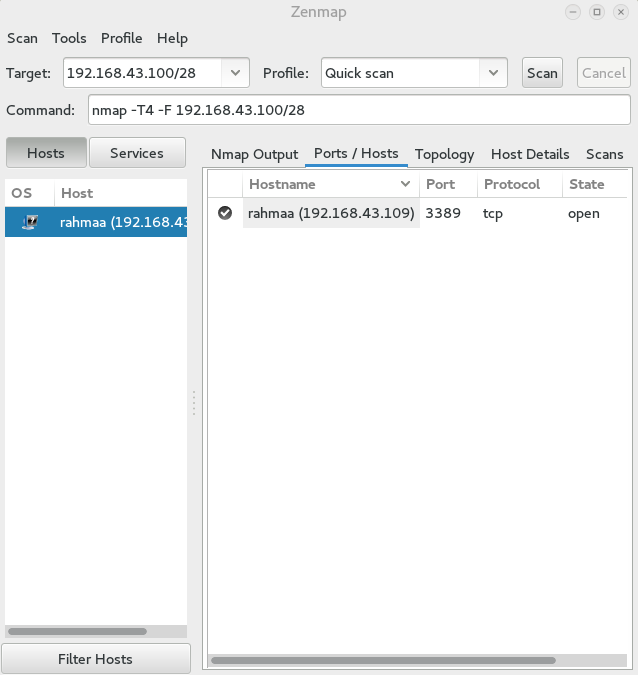
Task: Click the OS icon of rahmaa host
Action: click(x=30, y=222)
